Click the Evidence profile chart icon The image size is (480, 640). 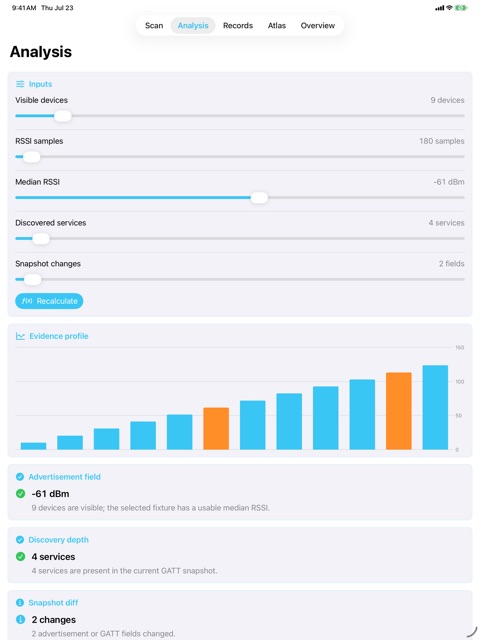click(20, 336)
